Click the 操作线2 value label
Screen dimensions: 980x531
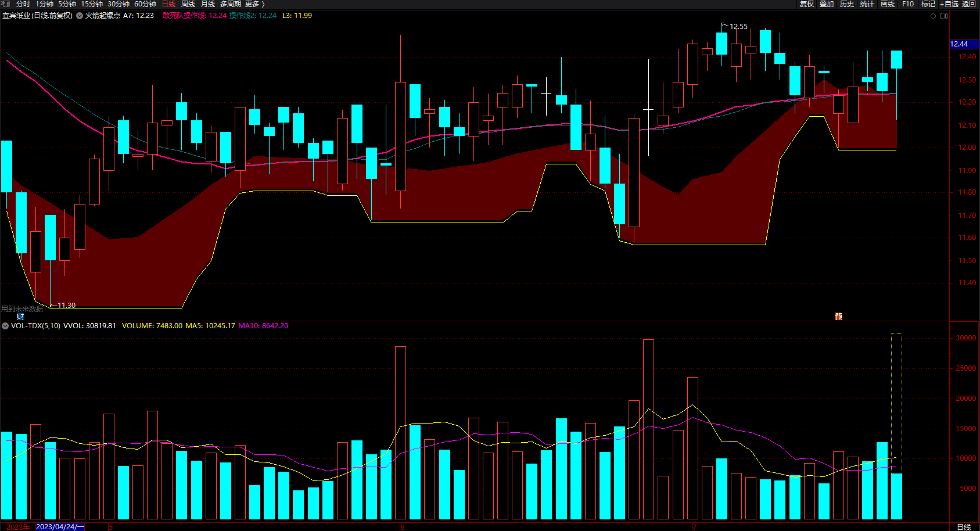tap(253, 16)
